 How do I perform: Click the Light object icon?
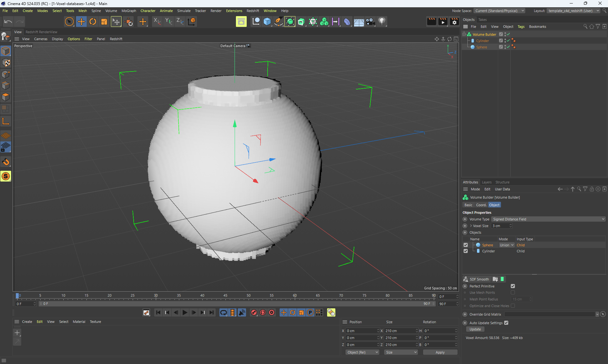(382, 22)
